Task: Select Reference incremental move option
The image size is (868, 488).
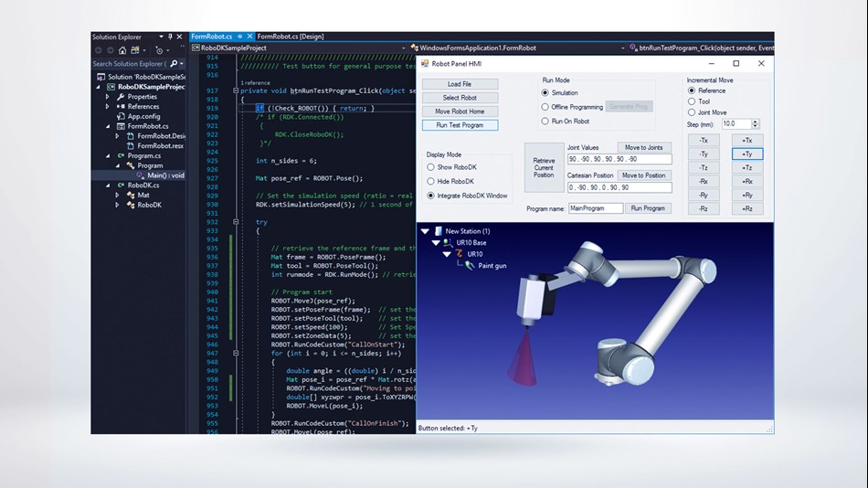Action: pos(692,90)
